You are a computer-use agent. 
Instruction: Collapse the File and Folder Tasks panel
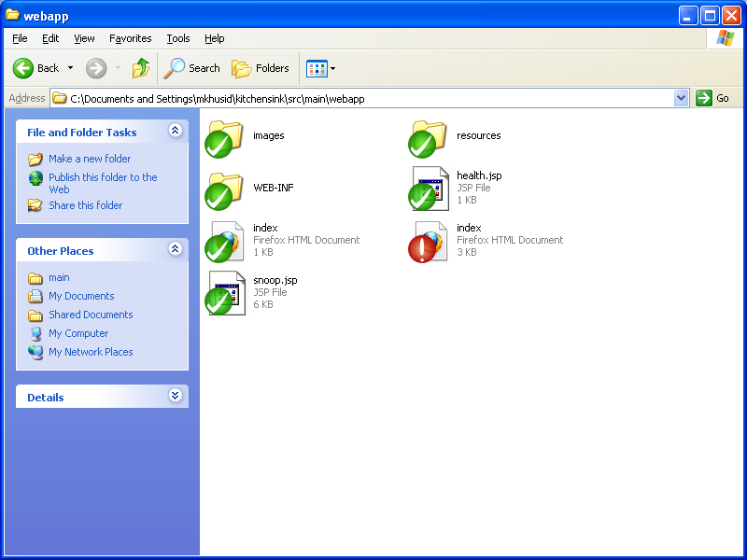tap(175, 132)
